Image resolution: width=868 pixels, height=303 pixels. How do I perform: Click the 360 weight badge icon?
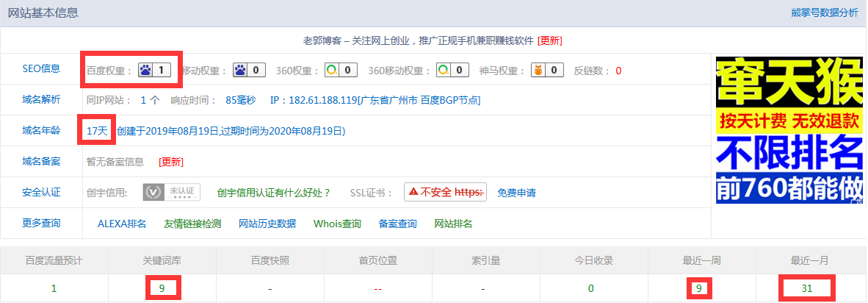[341, 71]
